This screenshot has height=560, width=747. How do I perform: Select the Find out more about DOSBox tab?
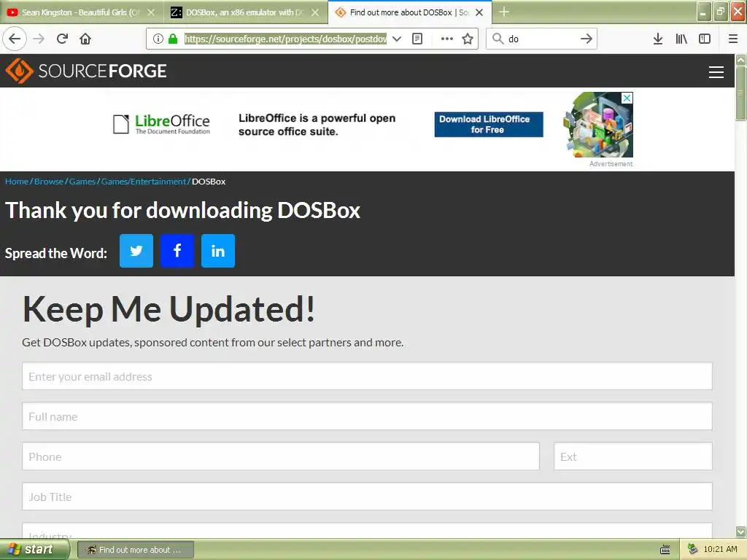pyautogui.click(x=402, y=12)
